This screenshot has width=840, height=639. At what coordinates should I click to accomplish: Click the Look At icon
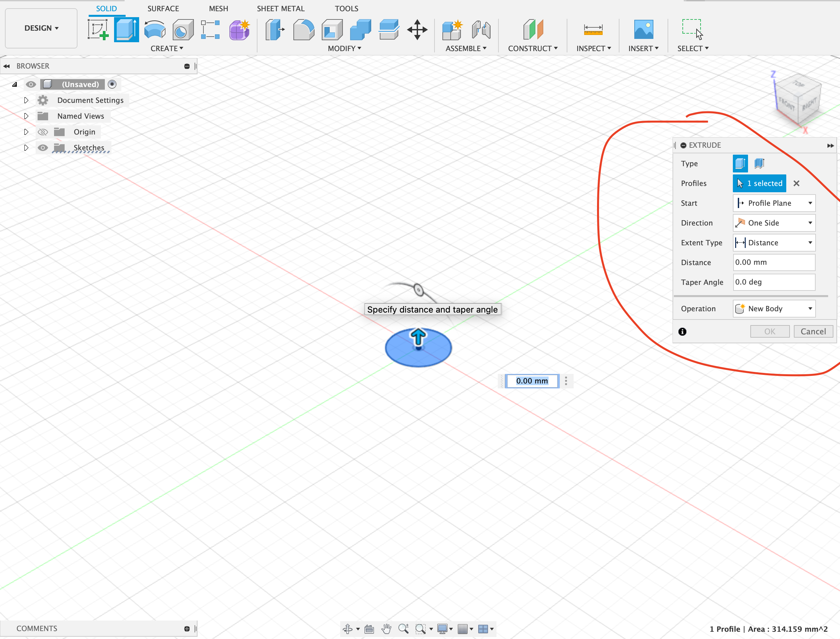point(369,629)
